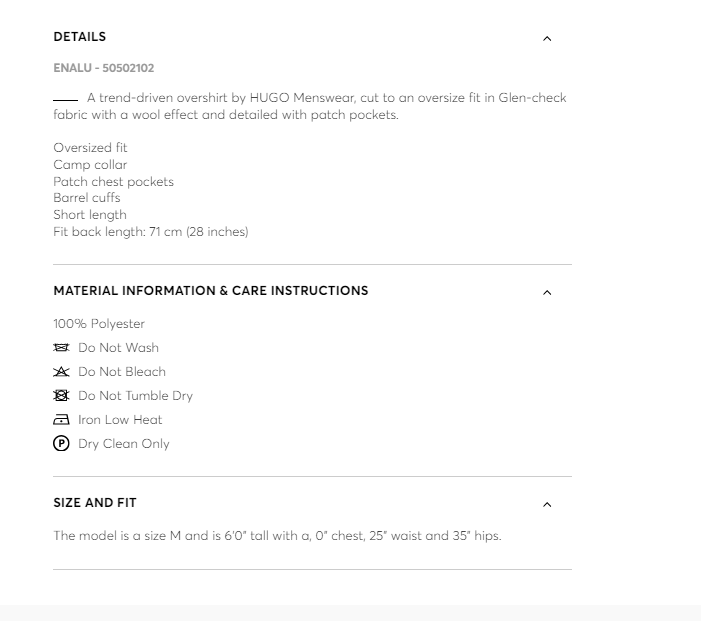701x621 pixels.
Task: Click the 100% Polyester text
Action: point(99,324)
